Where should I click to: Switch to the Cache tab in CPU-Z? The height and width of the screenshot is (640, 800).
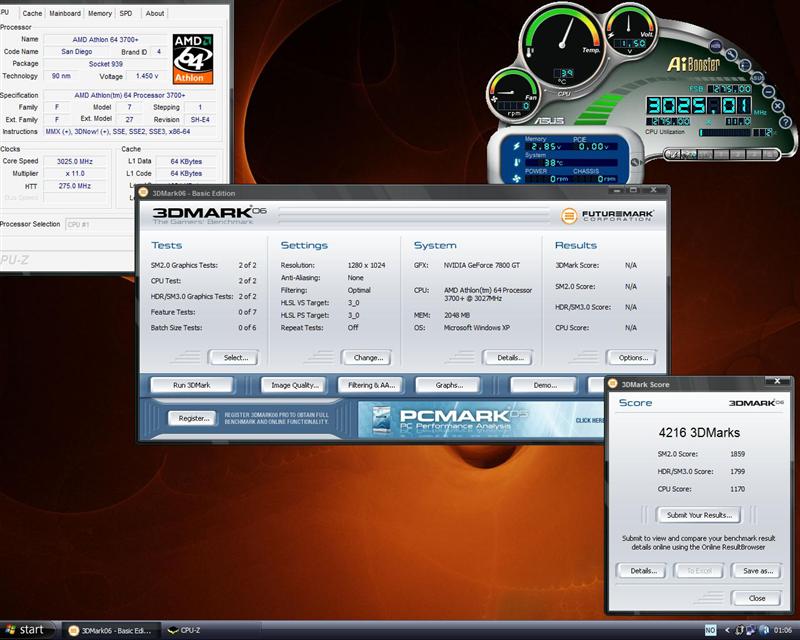coord(32,13)
